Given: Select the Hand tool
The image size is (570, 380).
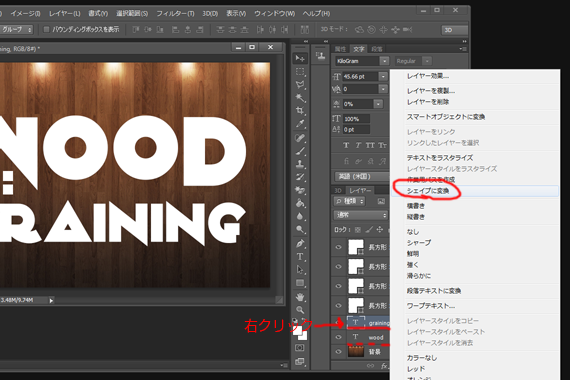Looking at the screenshot, I should 300,297.
